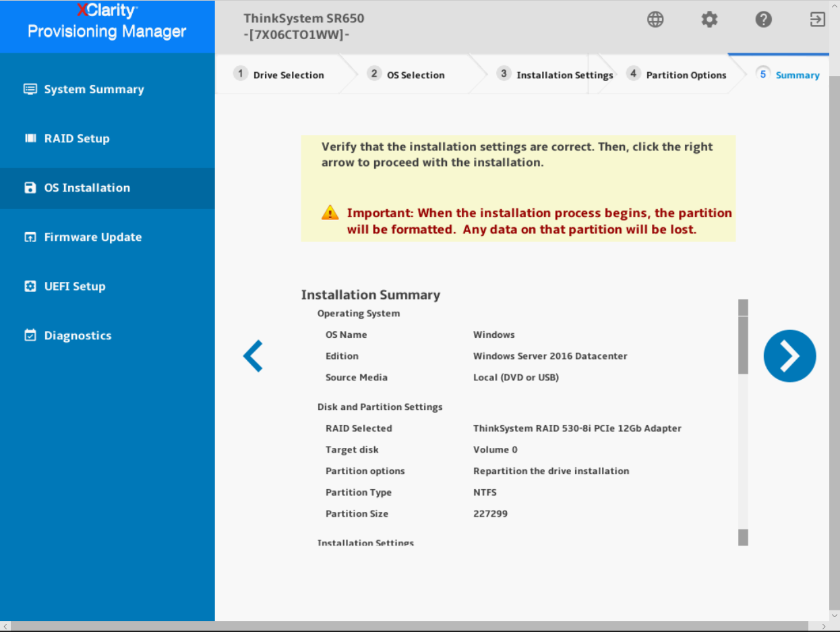Click the Source Media label
This screenshot has width=840, height=632.
click(357, 378)
